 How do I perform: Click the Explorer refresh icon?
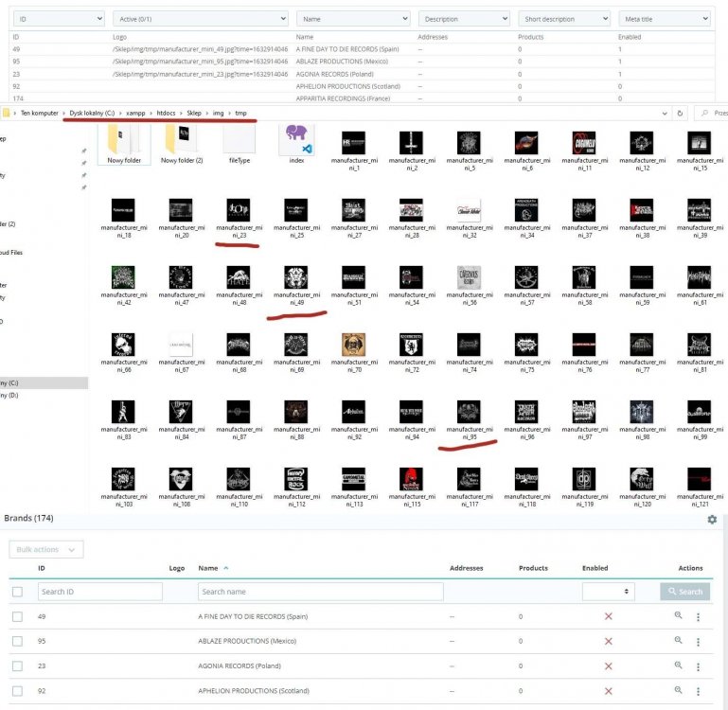680,114
